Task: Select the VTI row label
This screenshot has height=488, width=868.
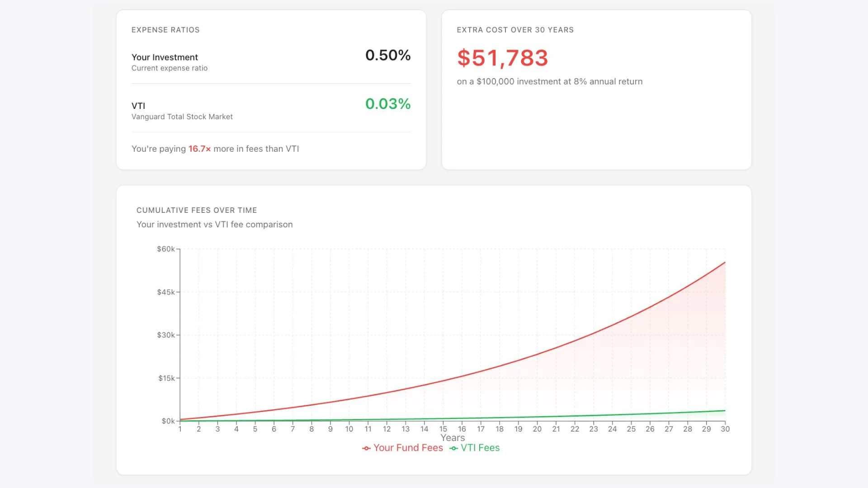Action: 138,106
